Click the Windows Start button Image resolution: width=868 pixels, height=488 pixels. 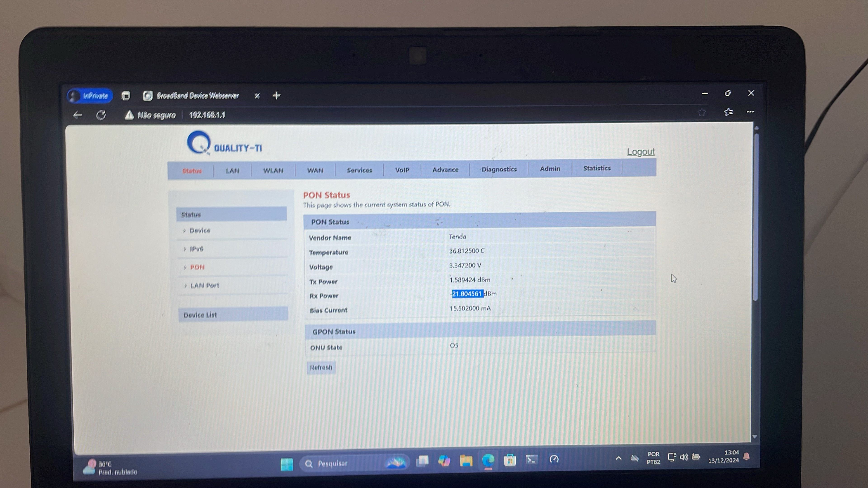click(x=287, y=464)
